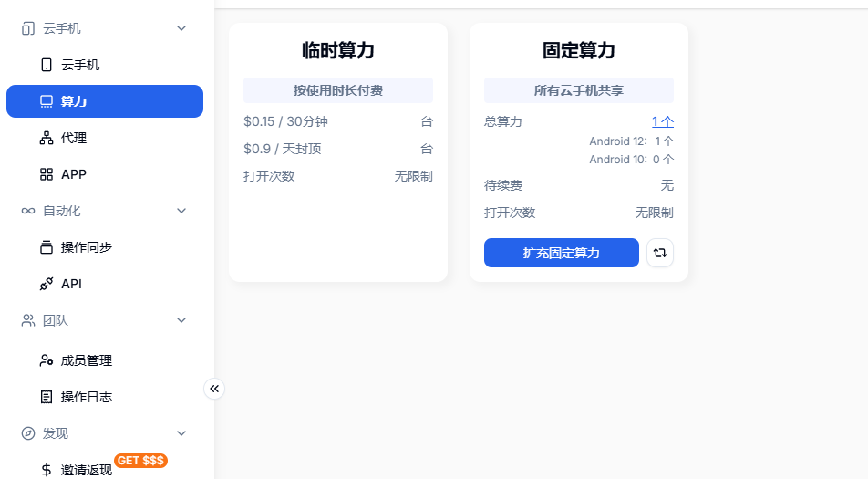Click the refresh icon next to 扩充固定算力
Screen dimensions: 868x479
point(660,253)
